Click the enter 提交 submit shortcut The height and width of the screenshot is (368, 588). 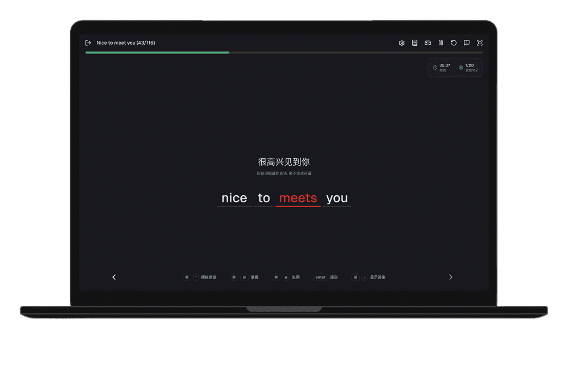pos(326,277)
